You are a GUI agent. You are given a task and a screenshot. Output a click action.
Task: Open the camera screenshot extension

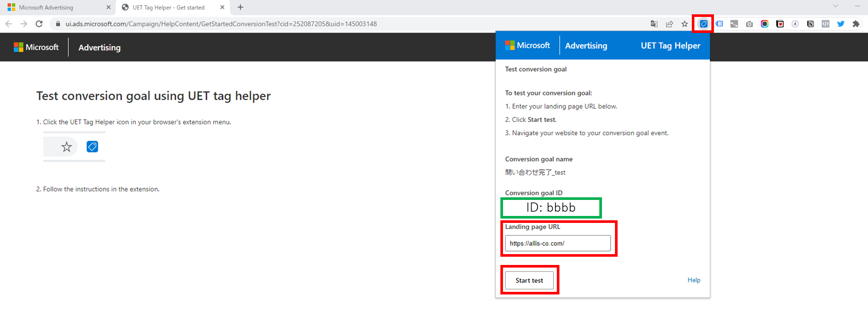pos(749,24)
